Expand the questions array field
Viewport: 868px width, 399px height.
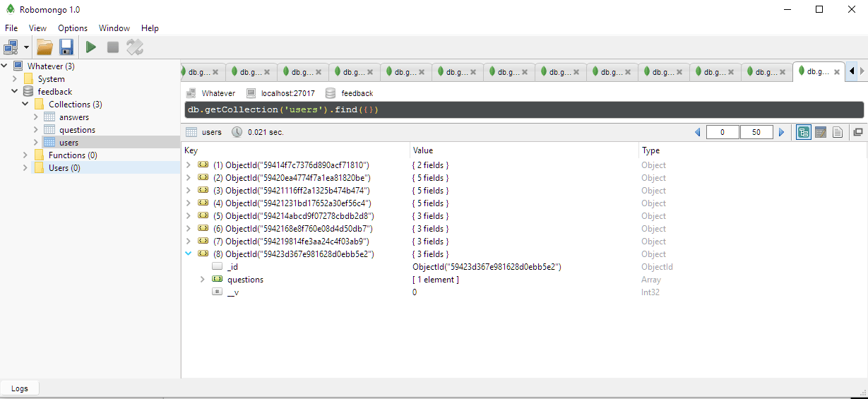click(x=203, y=280)
